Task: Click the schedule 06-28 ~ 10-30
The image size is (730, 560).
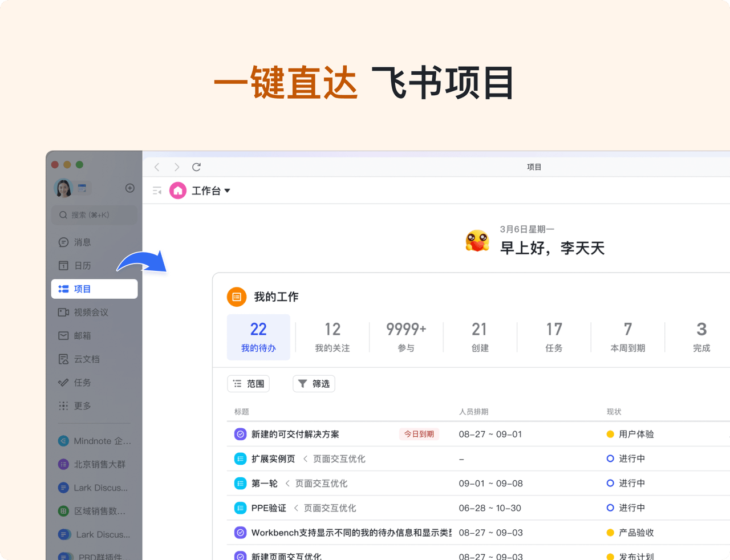Action: 490,508
